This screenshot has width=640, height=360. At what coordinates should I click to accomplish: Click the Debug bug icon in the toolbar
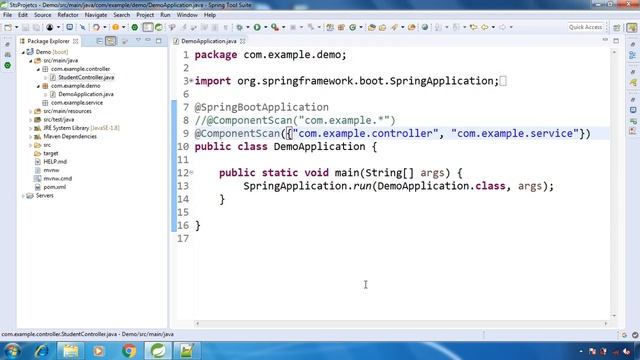point(240,27)
